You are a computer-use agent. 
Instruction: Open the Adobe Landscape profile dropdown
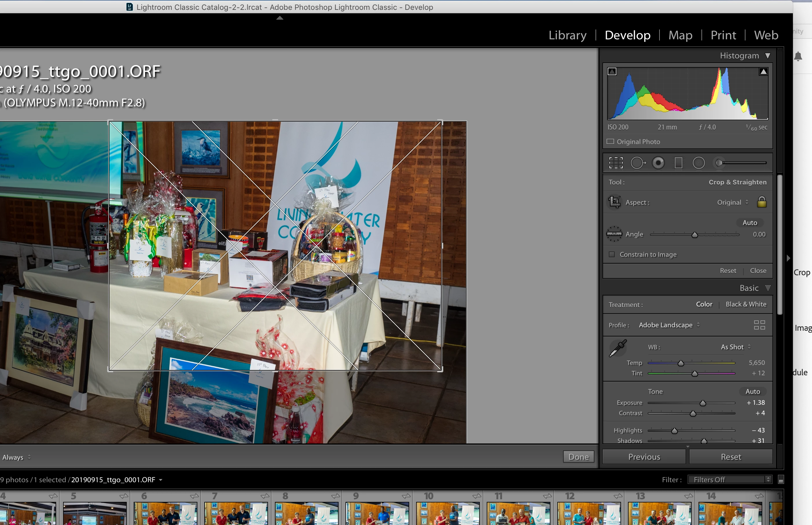tap(669, 325)
